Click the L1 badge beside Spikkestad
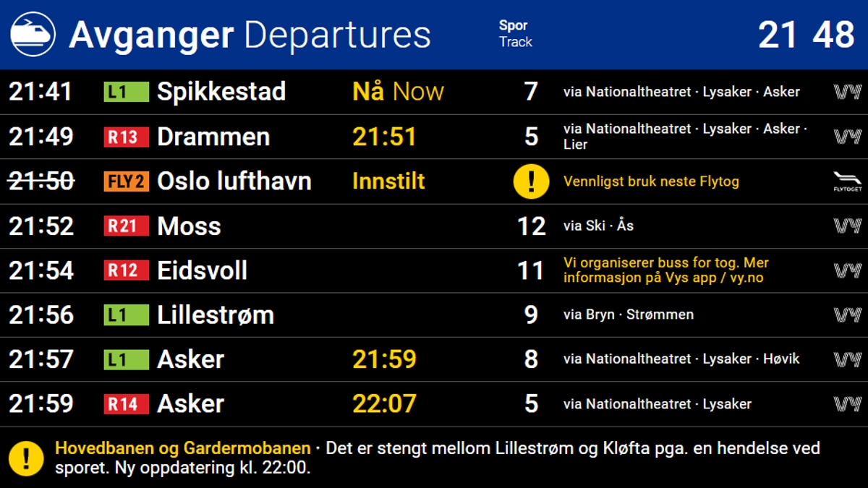Image resolution: width=868 pixels, height=488 pixels. coord(126,92)
